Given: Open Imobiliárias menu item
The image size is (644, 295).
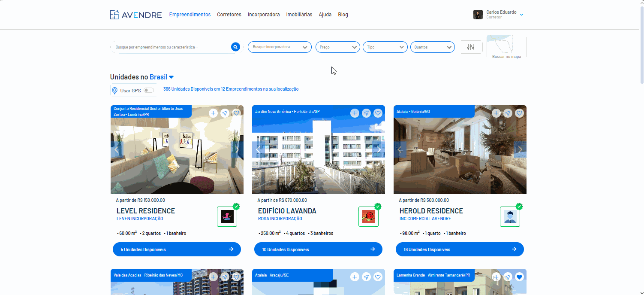Looking at the screenshot, I should pyautogui.click(x=299, y=15).
